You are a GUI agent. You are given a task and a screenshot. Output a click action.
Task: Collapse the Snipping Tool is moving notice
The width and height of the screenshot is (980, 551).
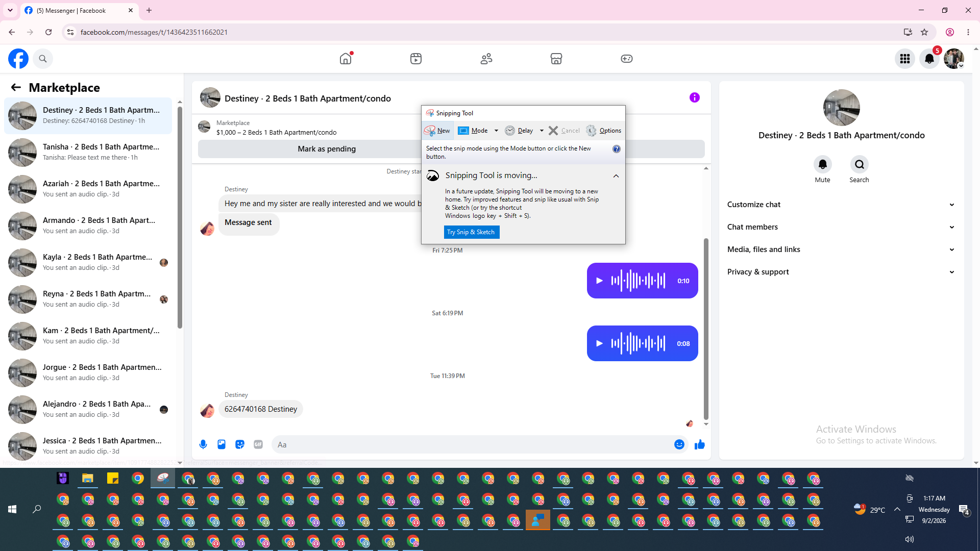tap(616, 176)
